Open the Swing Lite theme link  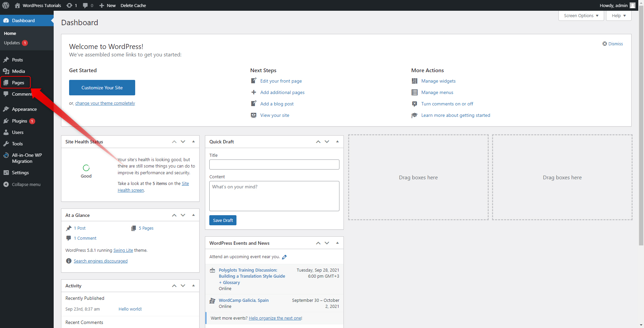(123, 250)
